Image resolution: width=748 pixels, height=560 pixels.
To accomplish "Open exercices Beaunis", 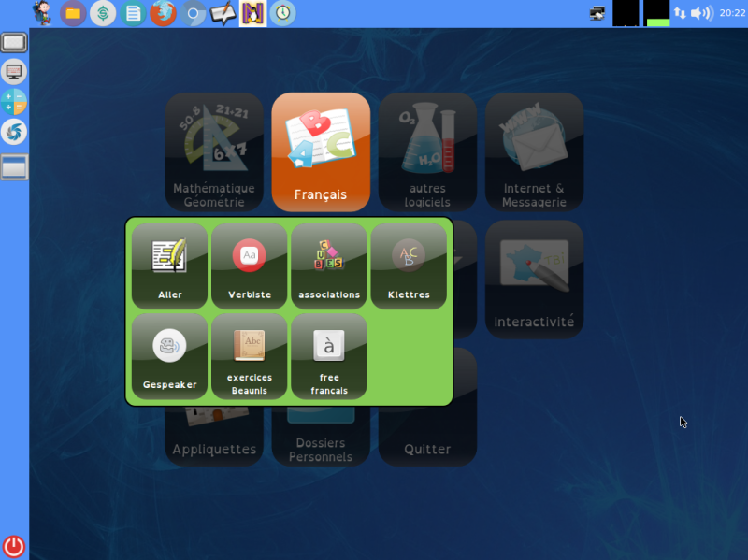I will (250, 356).
